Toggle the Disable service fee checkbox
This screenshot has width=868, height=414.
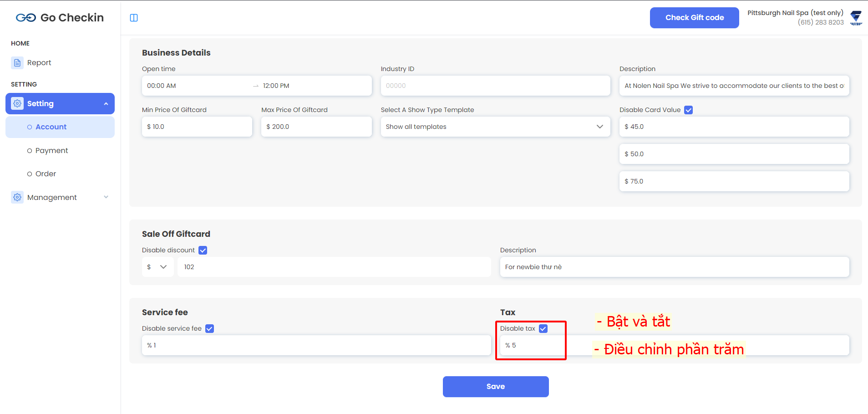click(x=209, y=329)
